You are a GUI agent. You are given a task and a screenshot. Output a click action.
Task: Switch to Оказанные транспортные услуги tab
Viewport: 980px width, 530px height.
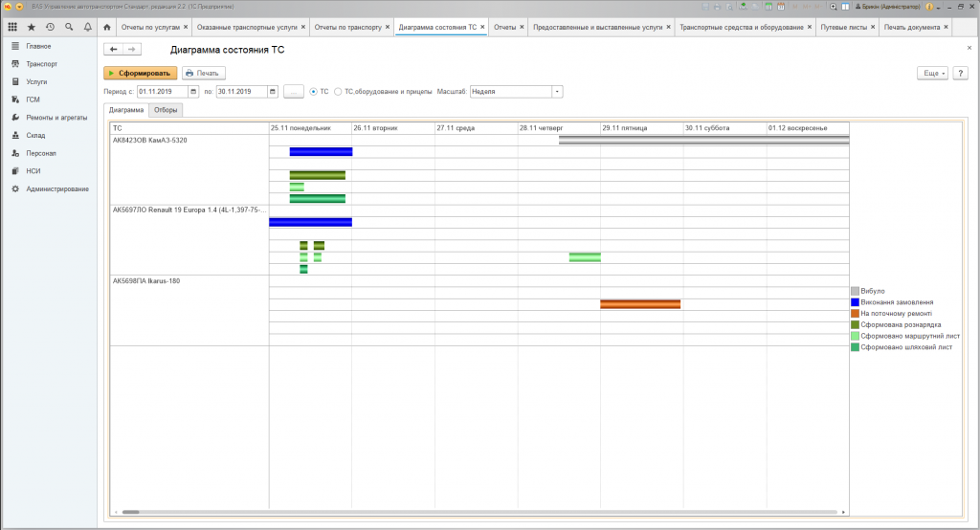[x=247, y=27]
